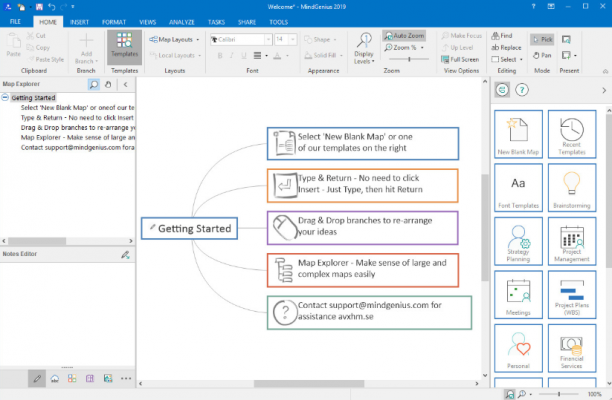Toggle Bold font formatting
The height and width of the screenshot is (400, 612).
220,56
